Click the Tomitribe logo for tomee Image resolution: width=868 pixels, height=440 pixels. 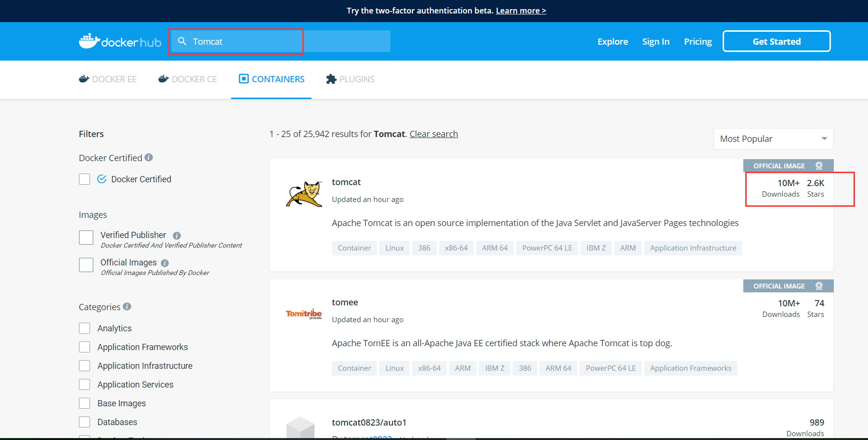(304, 314)
